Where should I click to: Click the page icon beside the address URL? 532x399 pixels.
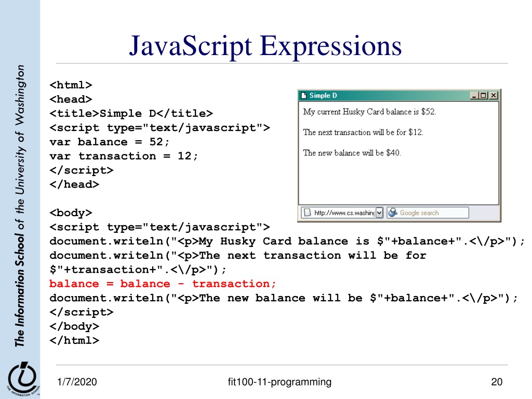click(x=308, y=212)
